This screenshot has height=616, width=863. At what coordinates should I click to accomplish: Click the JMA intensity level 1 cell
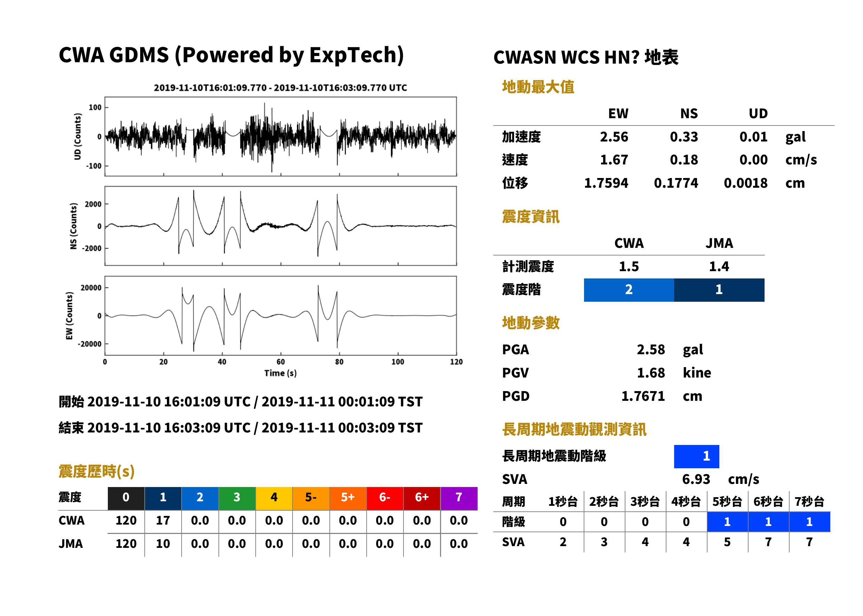pos(719,290)
